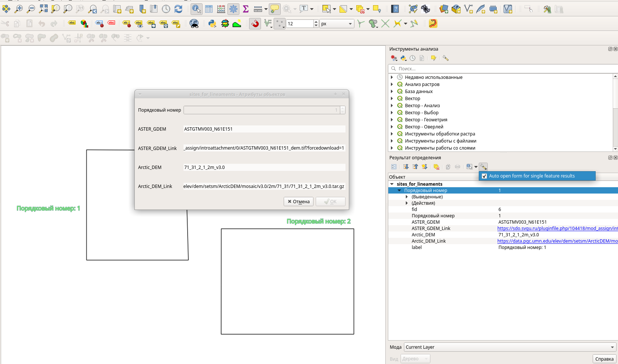This screenshot has width=618, height=364.
Task: Expand the (Действия) tree item
Action: 407,203
